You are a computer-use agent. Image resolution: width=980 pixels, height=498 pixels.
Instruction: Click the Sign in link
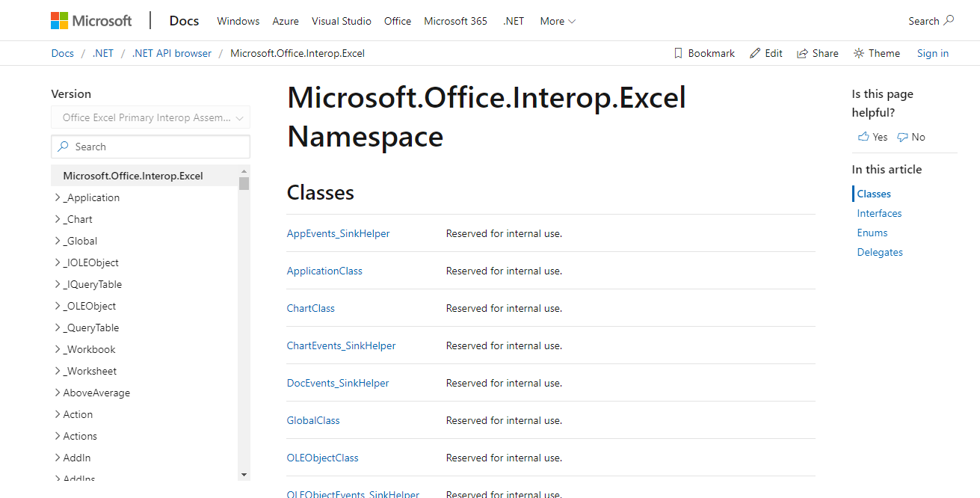932,53
